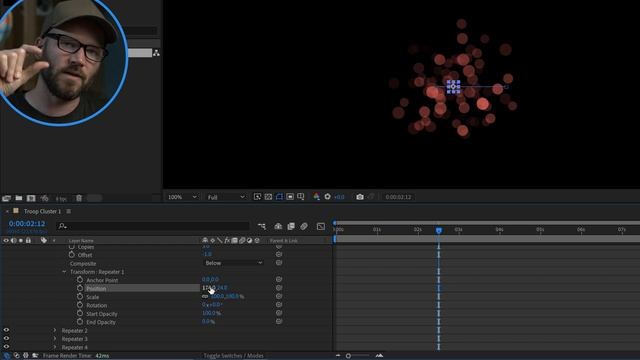This screenshot has width=640, height=360.
Task: Click viewer preview time 0:00:02:12
Action: 398,197
